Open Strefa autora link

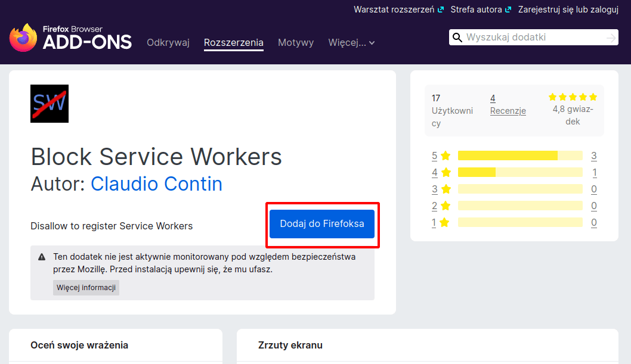pyautogui.click(x=476, y=10)
